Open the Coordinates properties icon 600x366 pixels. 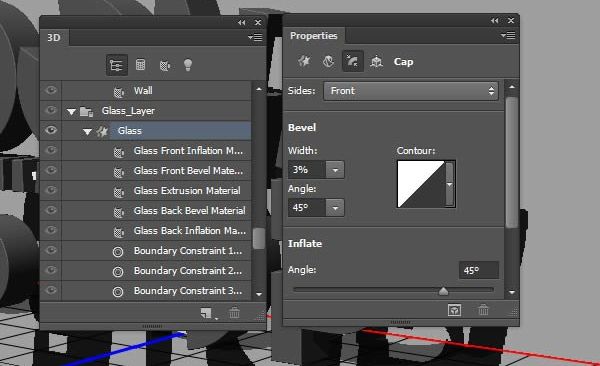377,61
